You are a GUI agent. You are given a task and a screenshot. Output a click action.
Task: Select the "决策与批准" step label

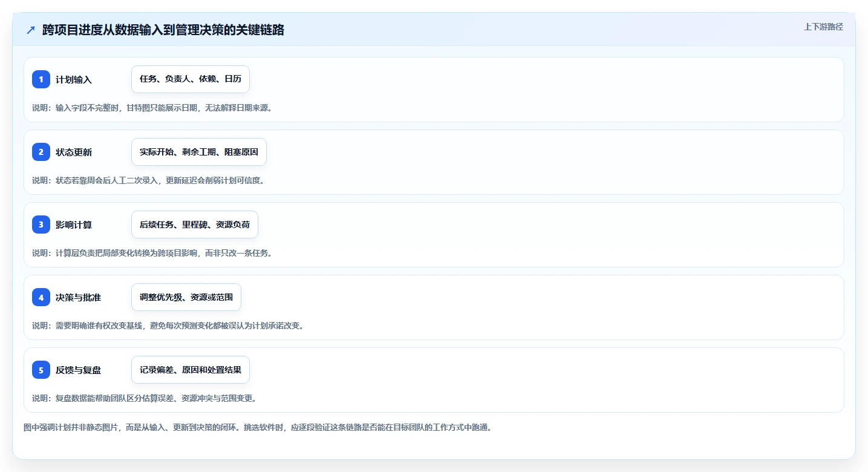[x=79, y=298]
